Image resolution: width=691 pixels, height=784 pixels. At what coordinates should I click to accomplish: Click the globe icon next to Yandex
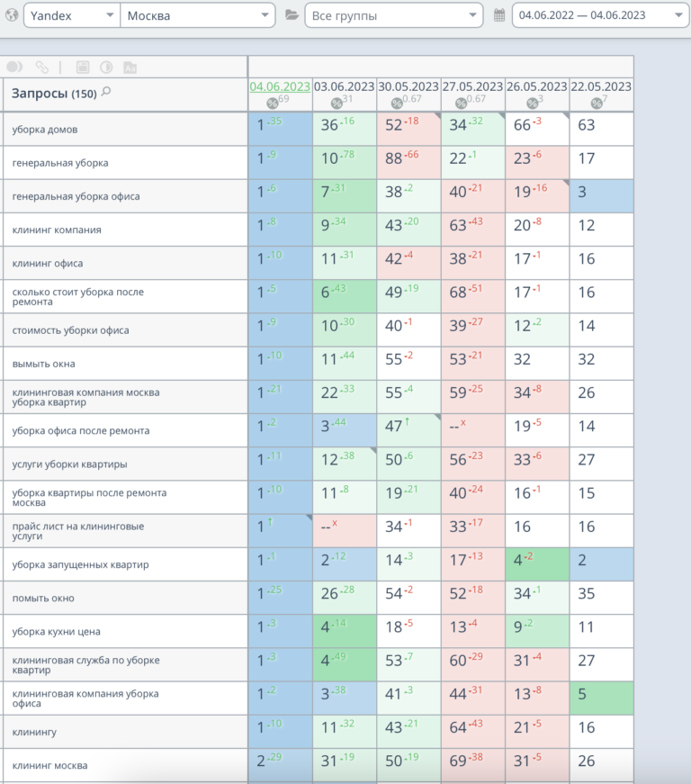[11, 15]
